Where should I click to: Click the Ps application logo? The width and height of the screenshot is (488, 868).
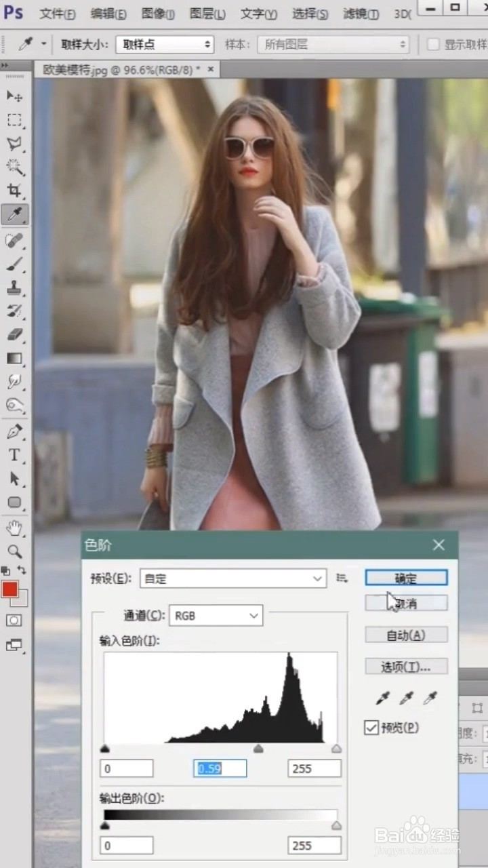click(14, 12)
